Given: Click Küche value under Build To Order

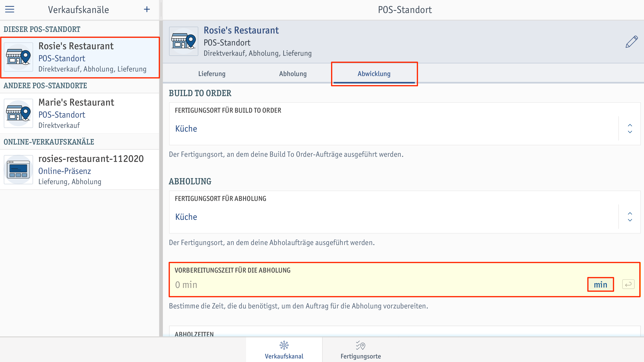Looking at the screenshot, I should point(186,129).
